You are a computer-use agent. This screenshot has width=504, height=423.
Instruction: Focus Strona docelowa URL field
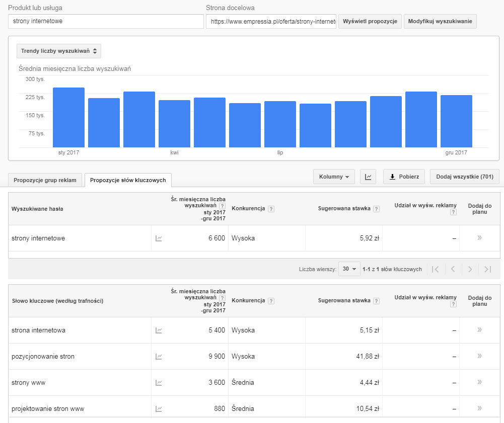[271, 21]
